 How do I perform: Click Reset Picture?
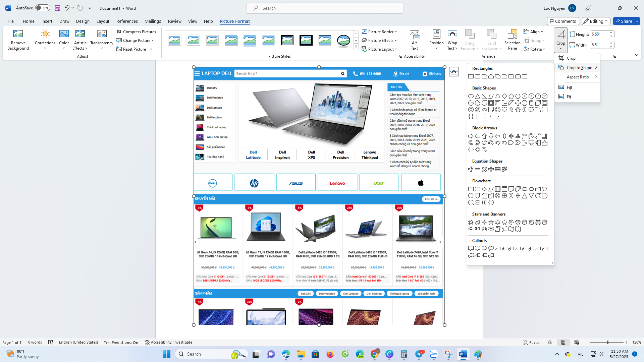pyautogui.click(x=131, y=49)
